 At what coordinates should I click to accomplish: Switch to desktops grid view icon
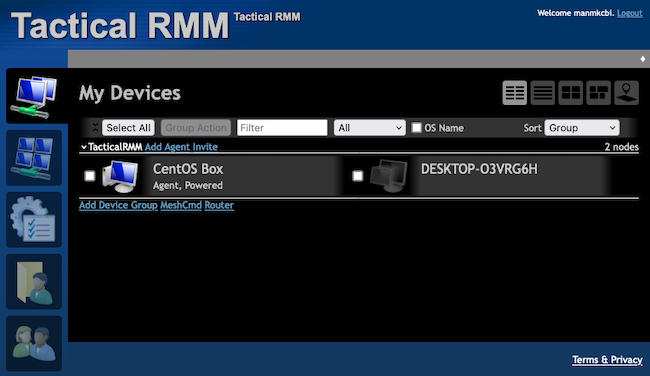[x=570, y=93]
